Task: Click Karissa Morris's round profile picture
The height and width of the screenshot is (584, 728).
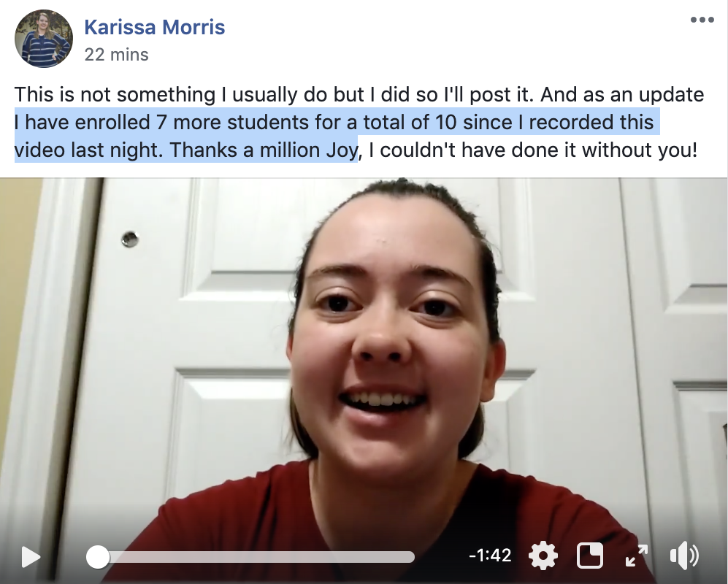Action: 44,39
